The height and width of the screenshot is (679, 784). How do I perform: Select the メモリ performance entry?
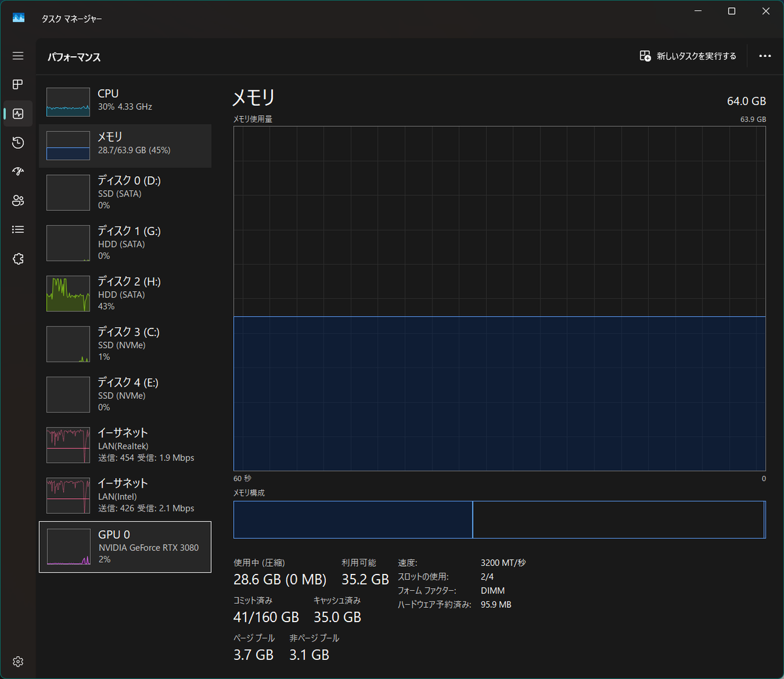[x=125, y=146]
